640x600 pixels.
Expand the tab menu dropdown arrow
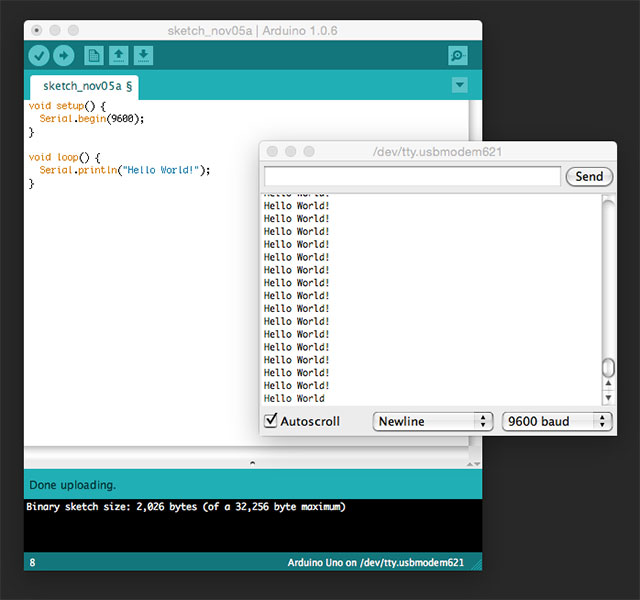click(x=460, y=86)
